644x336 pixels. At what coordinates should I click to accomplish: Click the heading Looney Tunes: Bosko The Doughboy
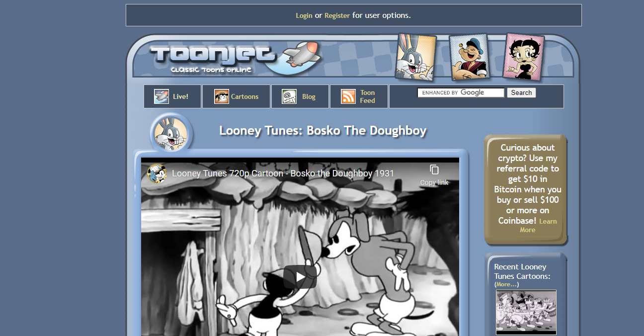pos(323,131)
